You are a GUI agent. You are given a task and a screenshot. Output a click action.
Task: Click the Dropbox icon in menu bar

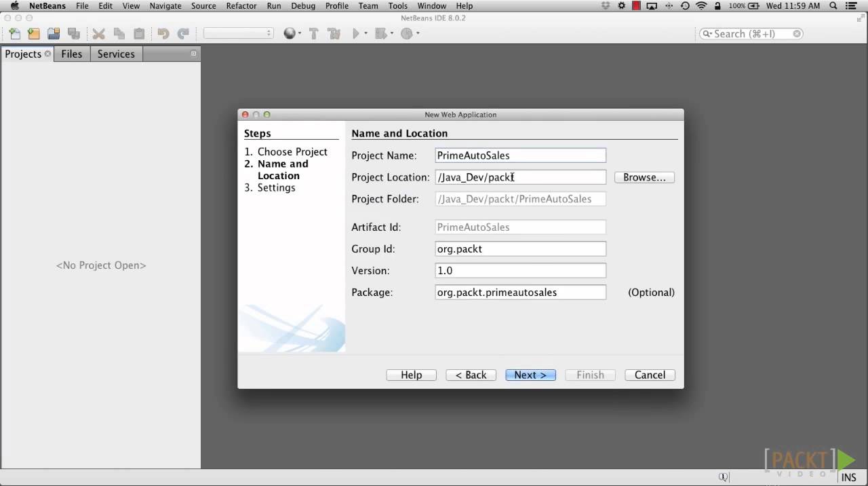coord(606,6)
